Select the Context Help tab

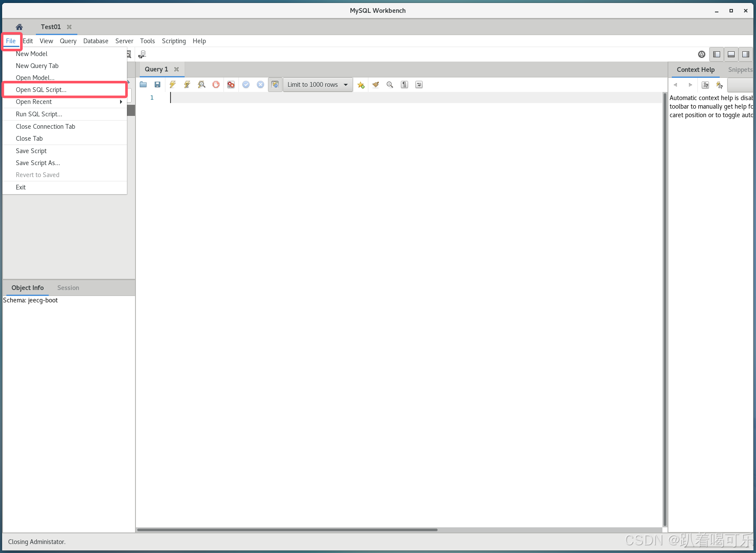696,70
